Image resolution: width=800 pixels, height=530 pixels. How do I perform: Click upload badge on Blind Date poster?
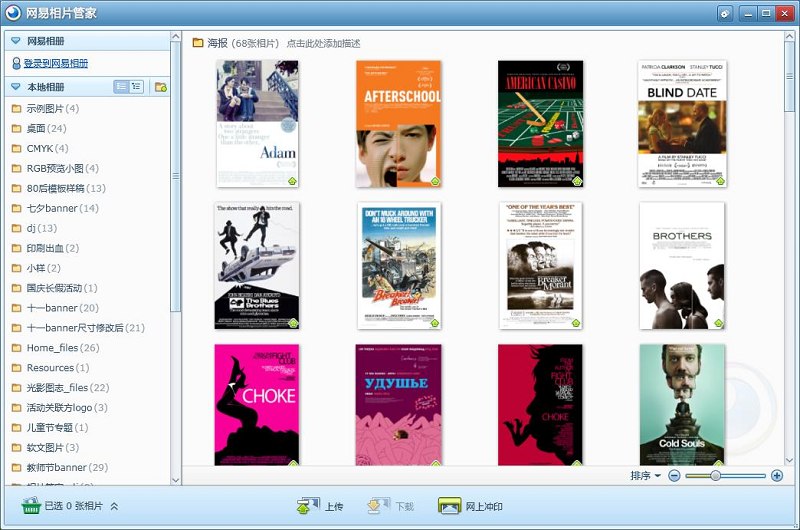(x=720, y=181)
